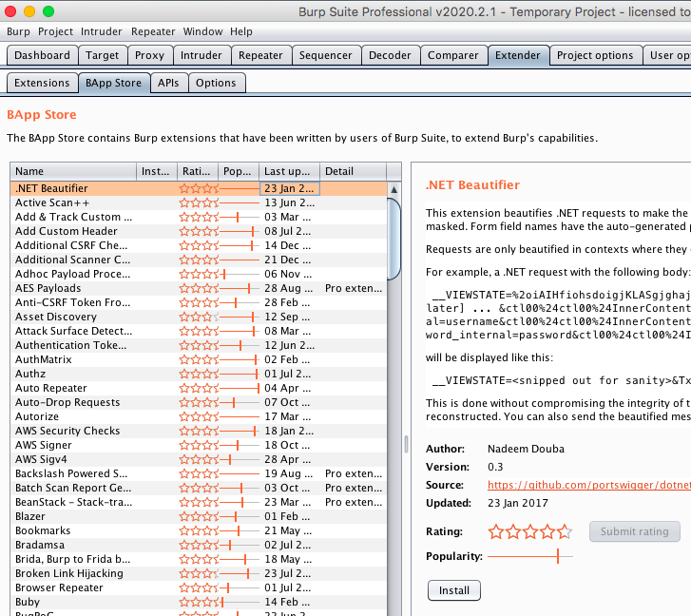
Task: Install the .NET Beautifier extension
Action: (x=453, y=590)
